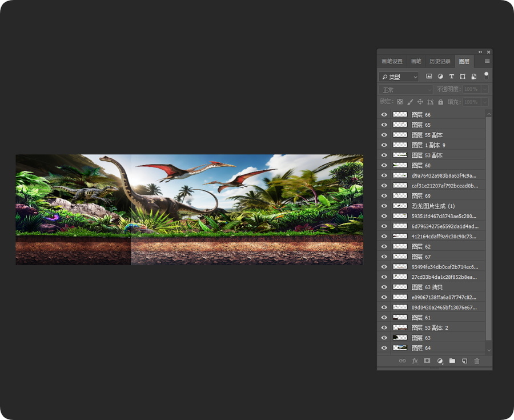Select layer 图层 67
The height and width of the screenshot is (420, 514).
(431, 257)
